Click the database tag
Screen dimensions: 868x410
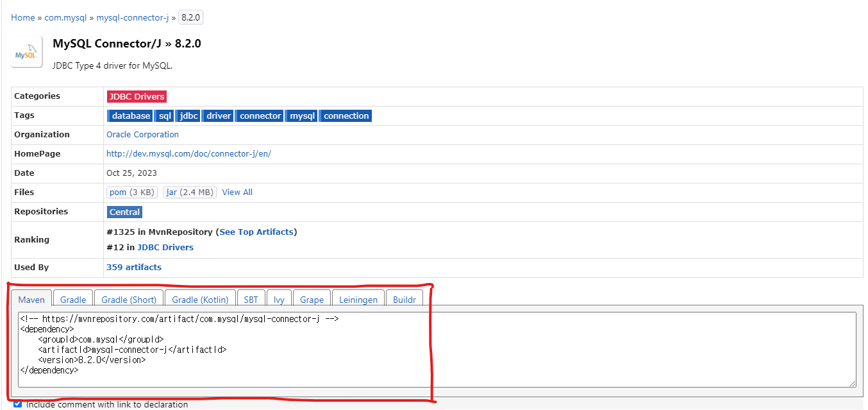(x=130, y=115)
